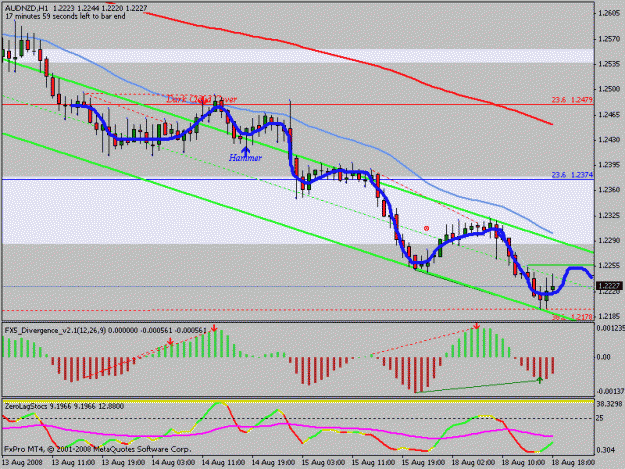
Task: Click the 1.2605 price scale label
Action: (609, 14)
